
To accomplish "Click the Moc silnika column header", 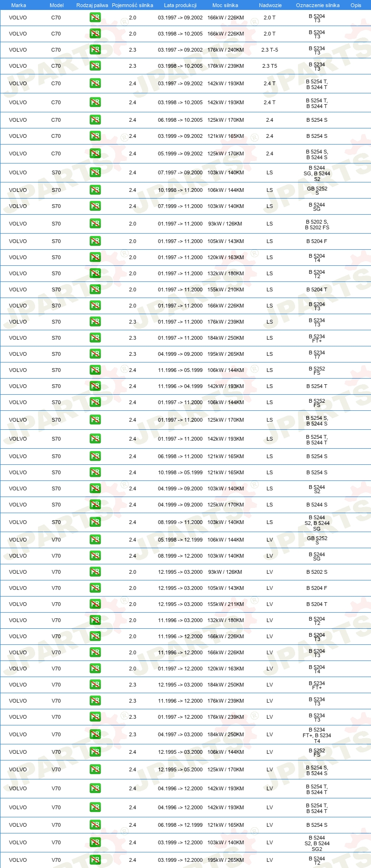I will pos(225,5).
